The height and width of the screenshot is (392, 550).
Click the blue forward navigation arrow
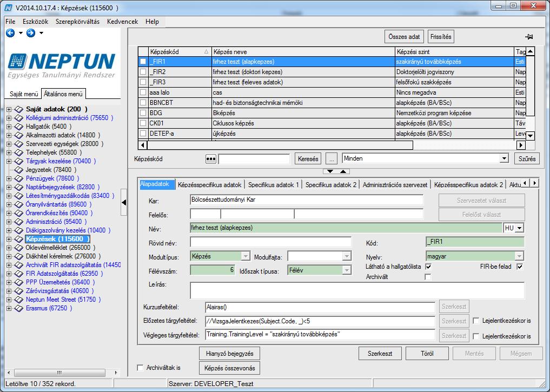click(x=31, y=33)
